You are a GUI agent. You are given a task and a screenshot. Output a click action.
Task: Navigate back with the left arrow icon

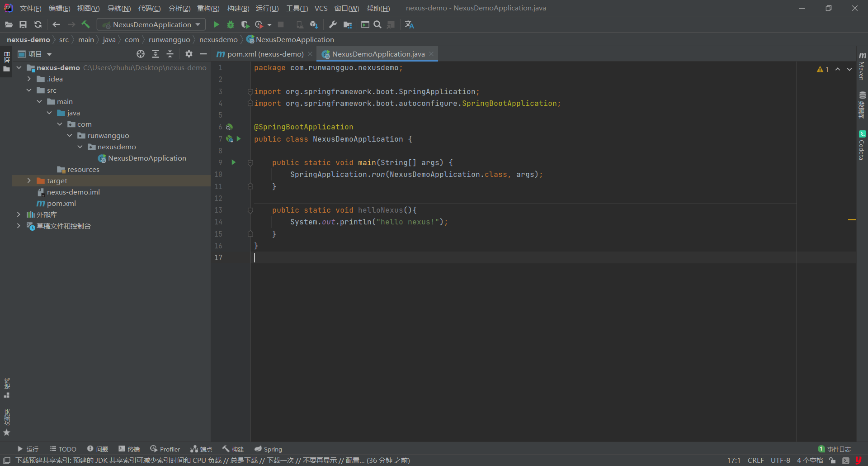[x=56, y=24]
